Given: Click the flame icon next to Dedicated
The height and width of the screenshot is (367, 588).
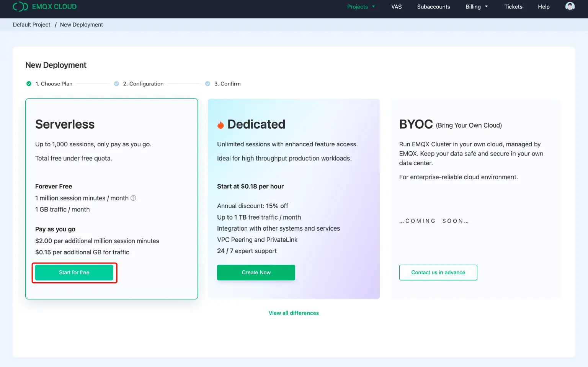Looking at the screenshot, I should click(221, 124).
